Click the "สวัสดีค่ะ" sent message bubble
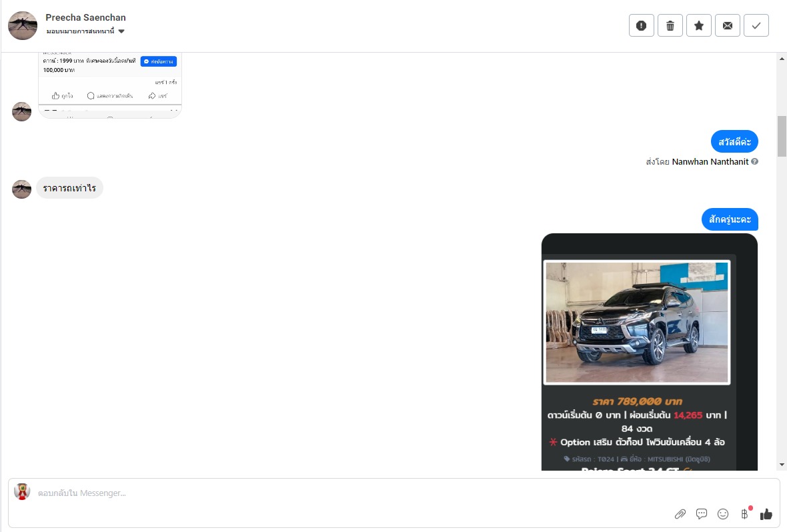Viewport: 787px width, 532px height. coord(734,141)
